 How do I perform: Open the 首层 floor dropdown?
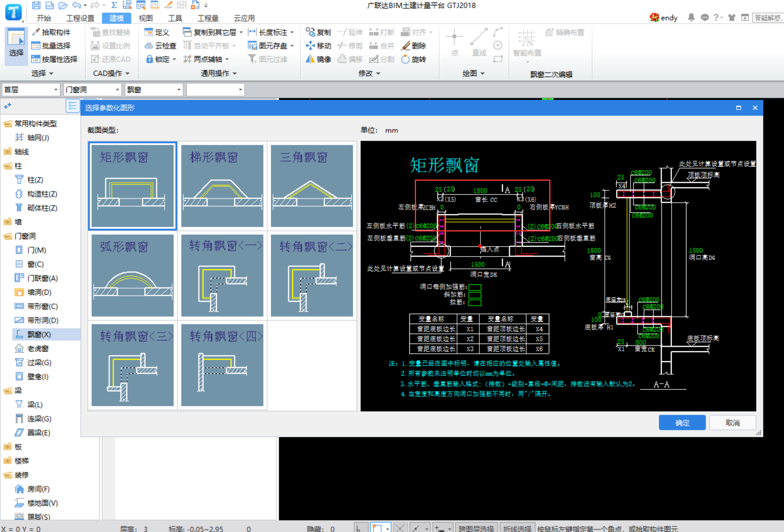[30, 90]
